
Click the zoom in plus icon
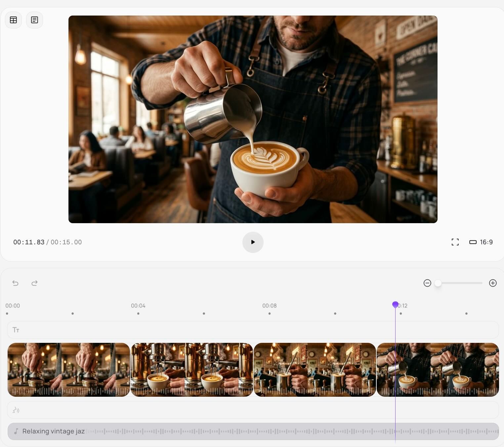[x=493, y=283]
